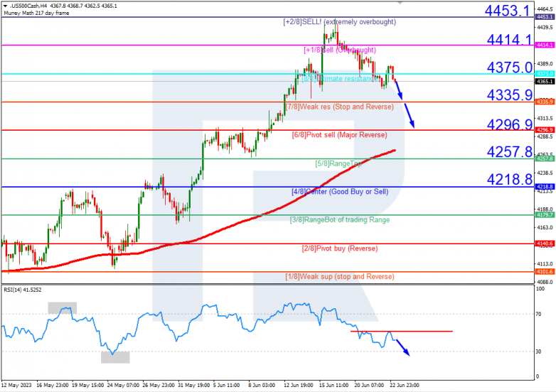Click the RSI 30 level scale value
556x392 pixels.
539,352
